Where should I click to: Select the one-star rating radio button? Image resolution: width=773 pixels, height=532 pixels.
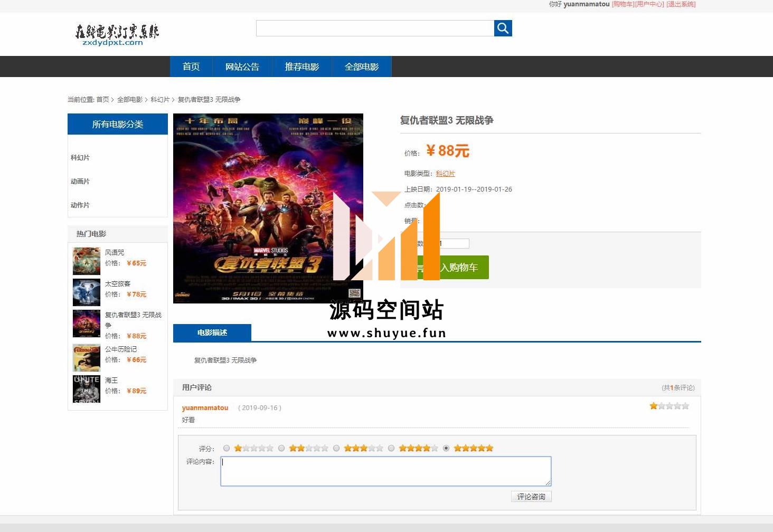point(227,448)
